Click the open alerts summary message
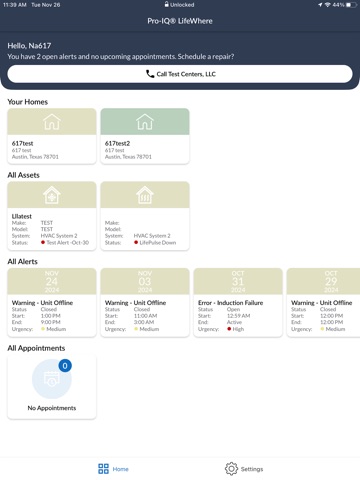 (121, 57)
